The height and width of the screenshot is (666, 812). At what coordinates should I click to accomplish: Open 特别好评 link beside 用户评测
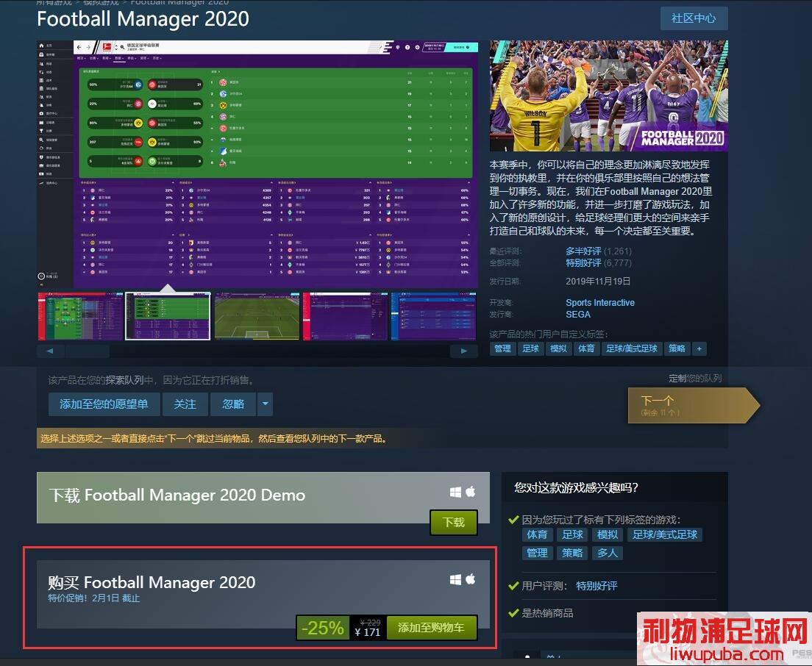(596, 586)
